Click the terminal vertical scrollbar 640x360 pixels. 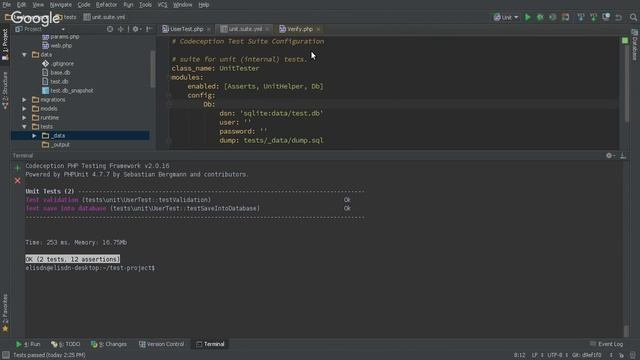click(627, 331)
